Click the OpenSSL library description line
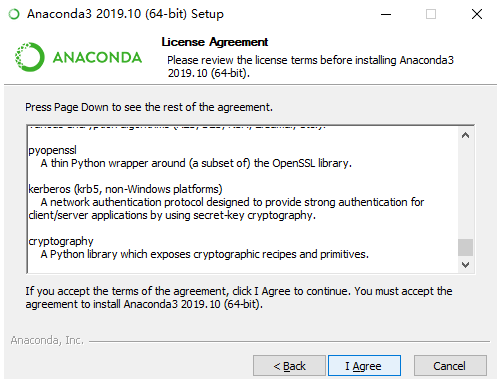This screenshot has width=497, height=379. pyautogui.click(x=196, y=163)
